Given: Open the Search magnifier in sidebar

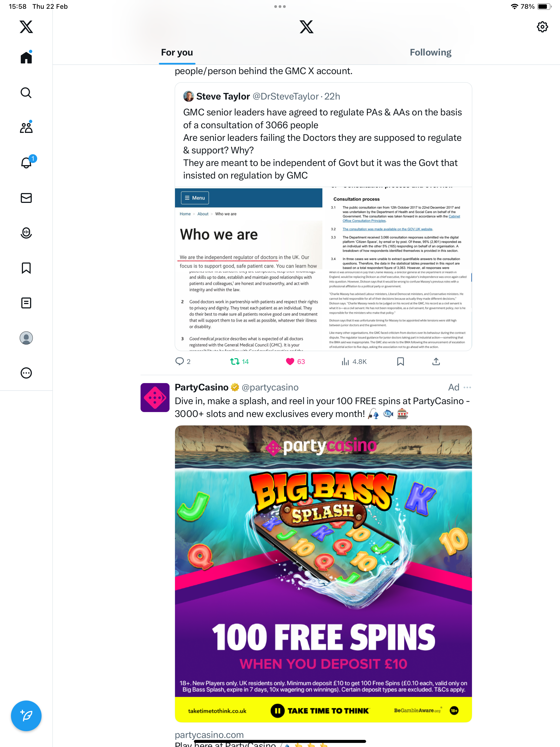Looking at the screenshot, I should click(26, 92).
